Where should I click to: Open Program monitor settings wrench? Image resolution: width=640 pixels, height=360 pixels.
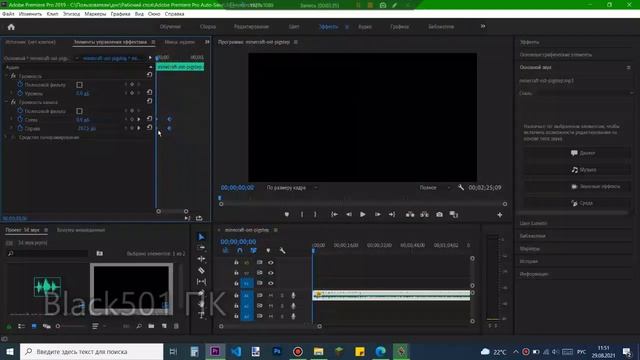[x=461, y=187]
